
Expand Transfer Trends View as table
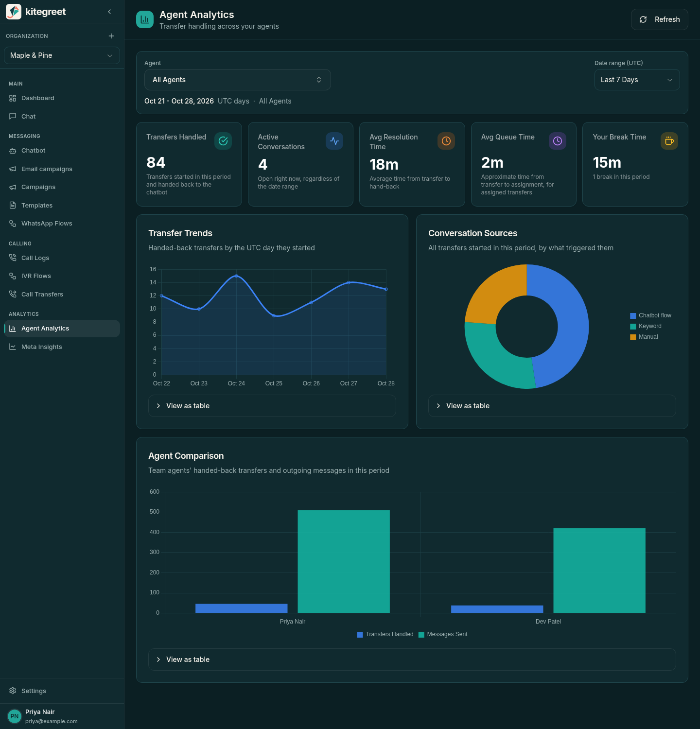272,406
